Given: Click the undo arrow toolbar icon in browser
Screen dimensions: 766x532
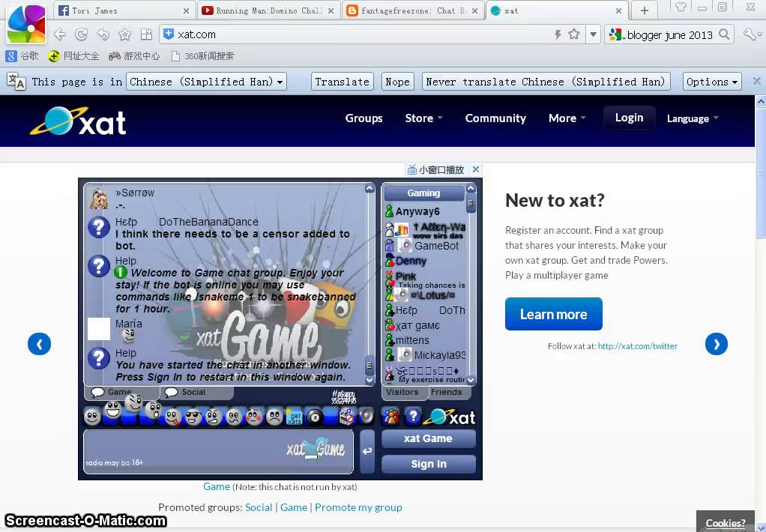Looking at the screenshot, I should coord(103,34).
